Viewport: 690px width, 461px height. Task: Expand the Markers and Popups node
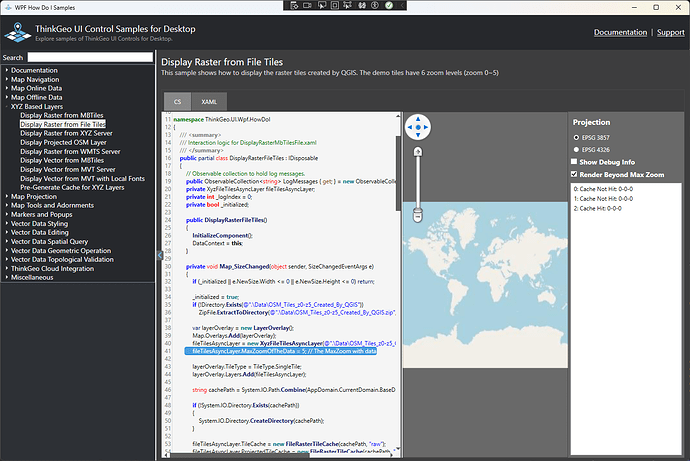7,214
